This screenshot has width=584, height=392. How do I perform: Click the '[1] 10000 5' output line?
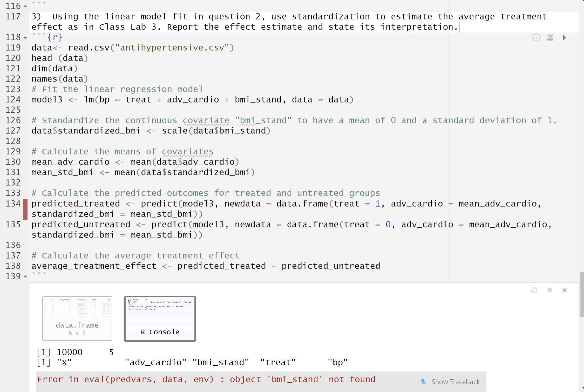coord(75,352)
